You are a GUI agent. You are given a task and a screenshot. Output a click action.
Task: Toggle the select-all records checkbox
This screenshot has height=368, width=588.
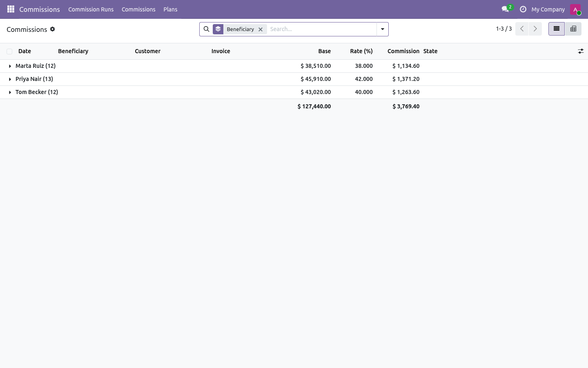(x=9, y=52)
